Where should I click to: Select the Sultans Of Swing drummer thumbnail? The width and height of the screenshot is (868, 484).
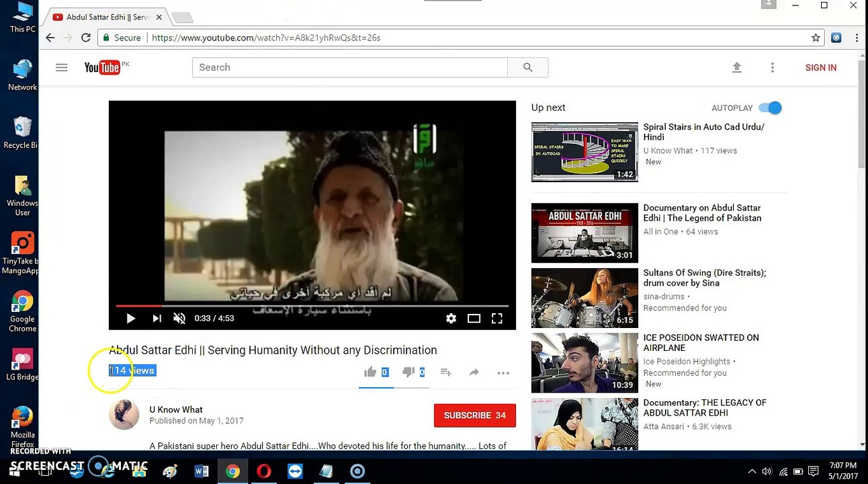pyautogui.click(x=584, y=298)
